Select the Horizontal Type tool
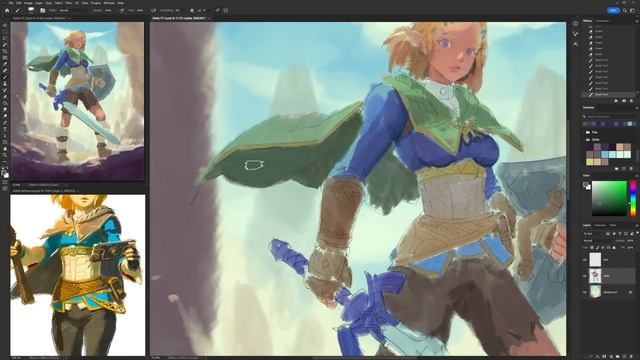The image size is (640, 360). tap(5, 129)
